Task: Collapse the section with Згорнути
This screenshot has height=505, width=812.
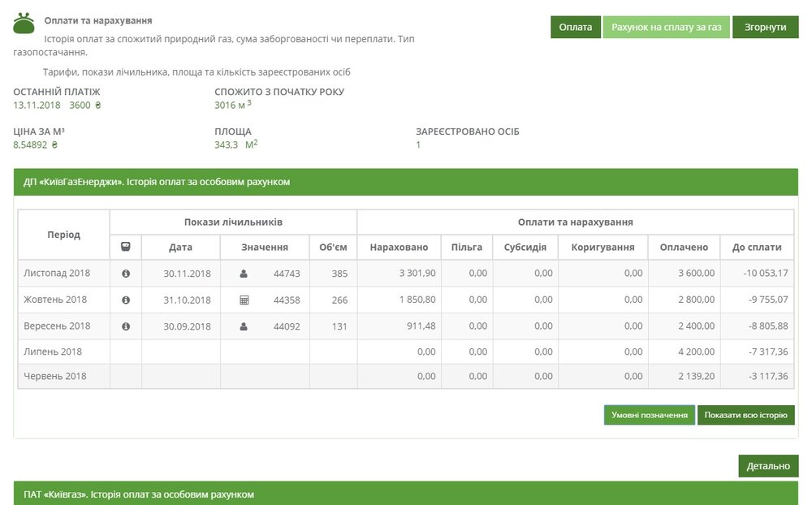Action: click(x=765, y=27)
